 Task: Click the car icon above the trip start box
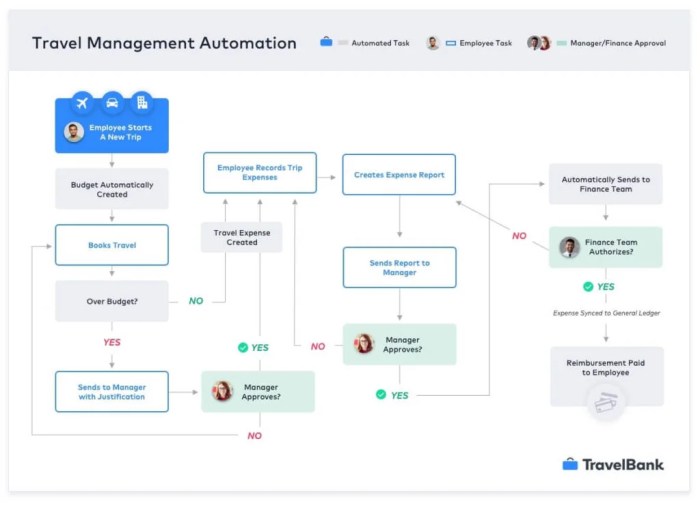coord(112,103)
